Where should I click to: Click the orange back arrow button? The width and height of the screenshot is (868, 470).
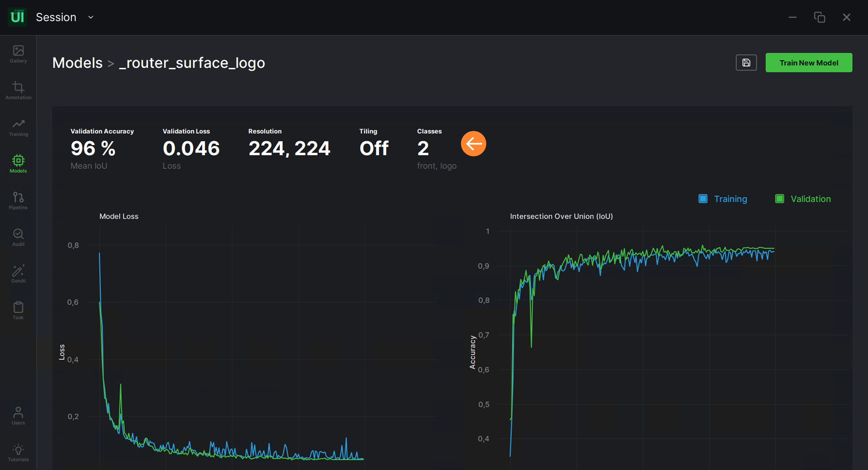(473, 144)
